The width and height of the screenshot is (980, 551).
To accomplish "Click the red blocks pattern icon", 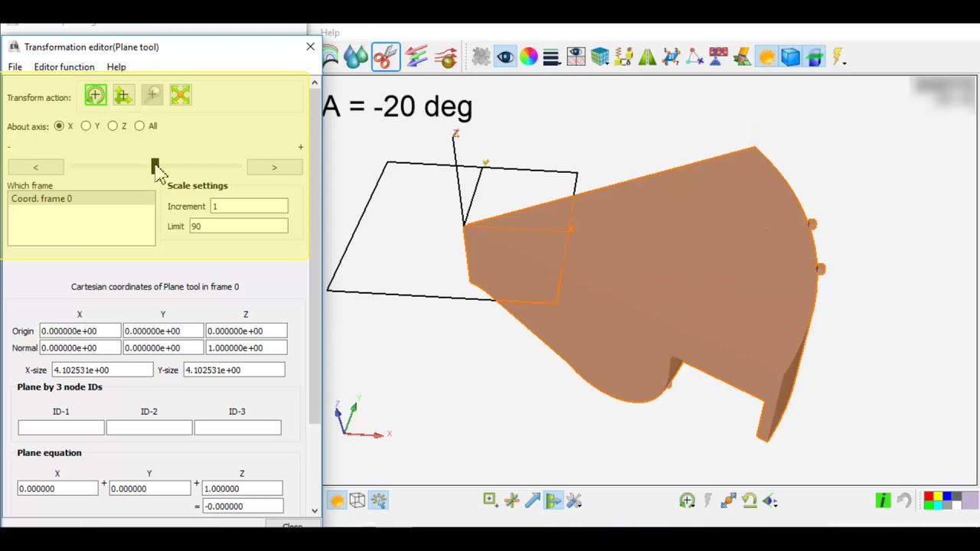I will pos(718,57).
